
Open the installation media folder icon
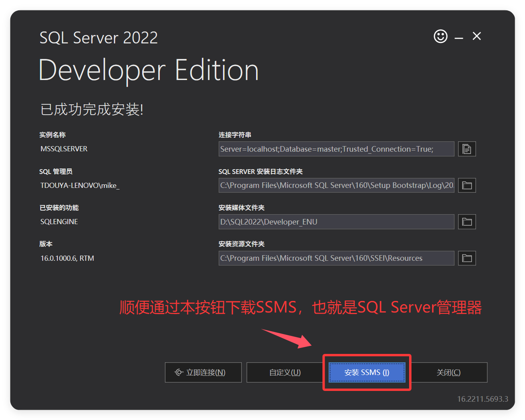(467, 222)
